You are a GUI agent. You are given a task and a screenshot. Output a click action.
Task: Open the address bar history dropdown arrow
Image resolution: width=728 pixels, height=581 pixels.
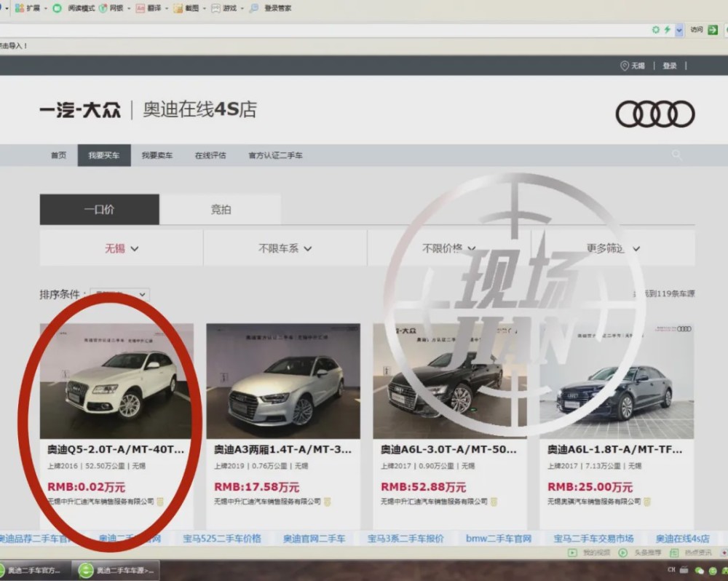[679, 30]
